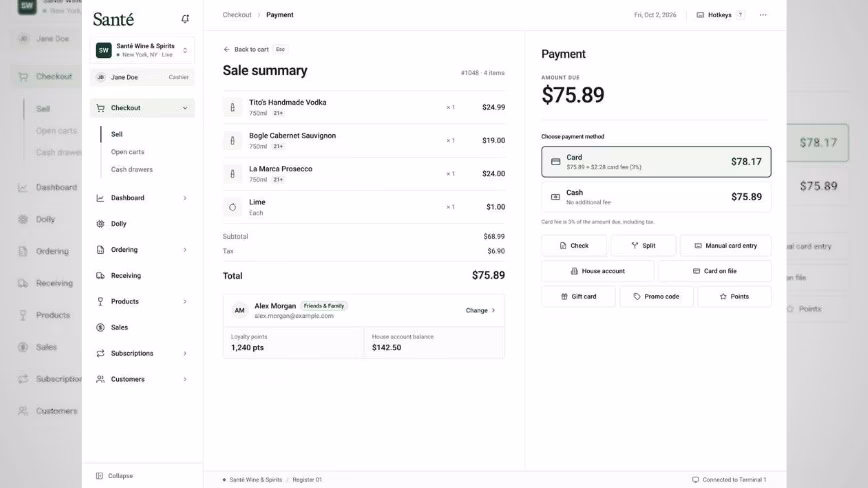Go to Cash drawers

tap(132, 169)
